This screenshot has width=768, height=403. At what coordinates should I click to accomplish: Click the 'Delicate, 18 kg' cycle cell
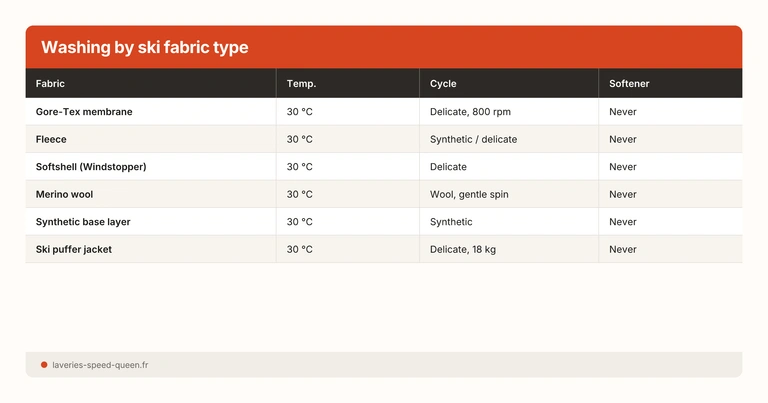pos(463,249)
